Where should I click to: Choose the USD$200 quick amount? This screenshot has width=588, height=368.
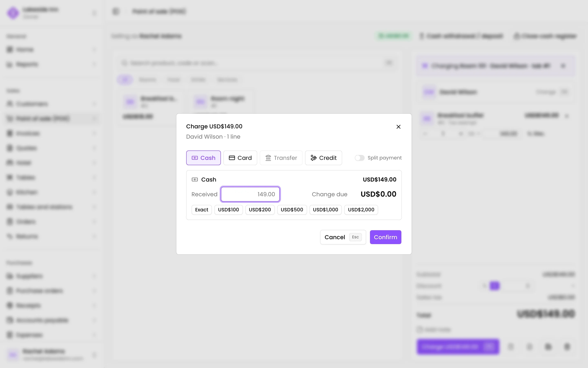pyautogui.click(x=260, y=210)
